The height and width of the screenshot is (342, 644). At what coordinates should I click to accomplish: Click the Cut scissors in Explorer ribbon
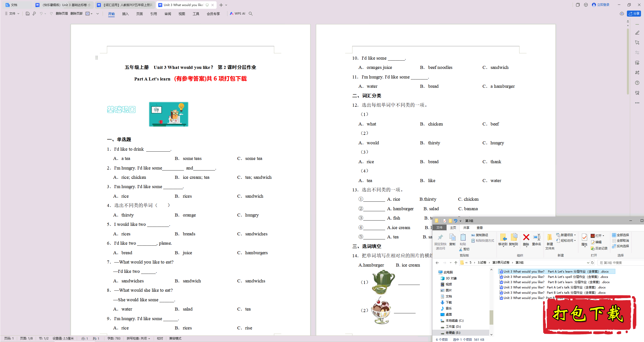pos(464,249)
